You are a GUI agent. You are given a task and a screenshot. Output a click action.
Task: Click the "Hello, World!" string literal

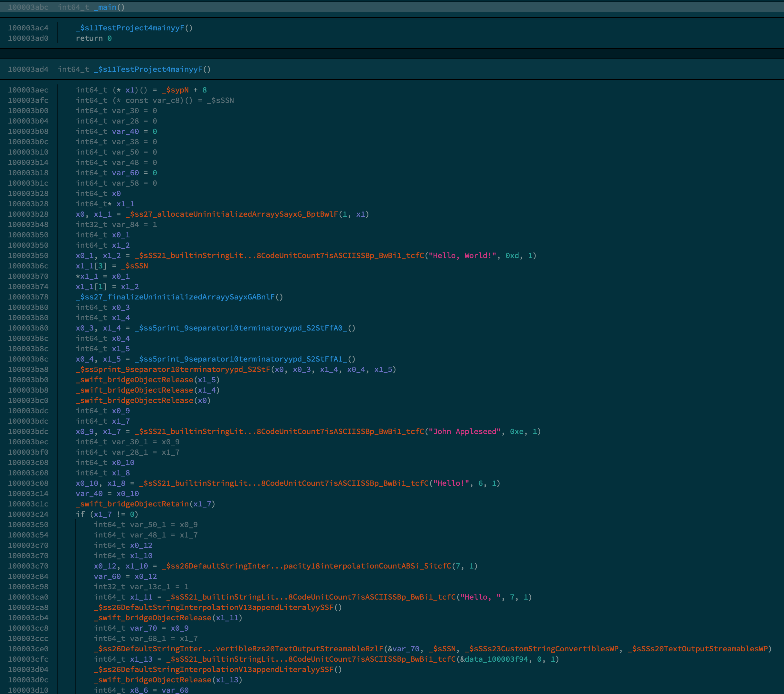462,256
